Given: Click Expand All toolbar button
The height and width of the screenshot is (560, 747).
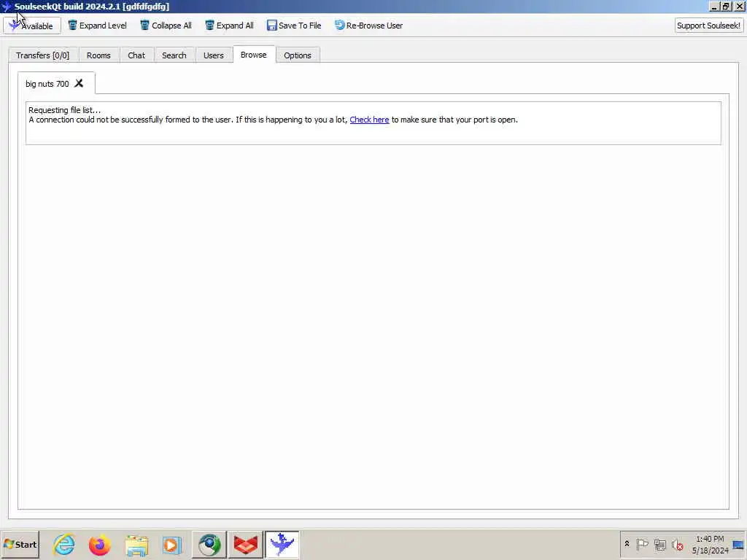Looking at the screenshot, I should click(x=229, y=26).
